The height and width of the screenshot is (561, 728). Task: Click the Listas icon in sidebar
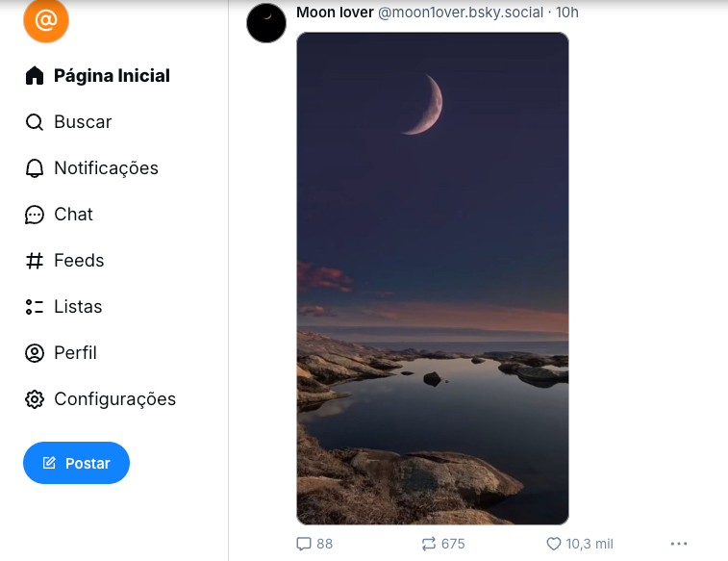35,307
